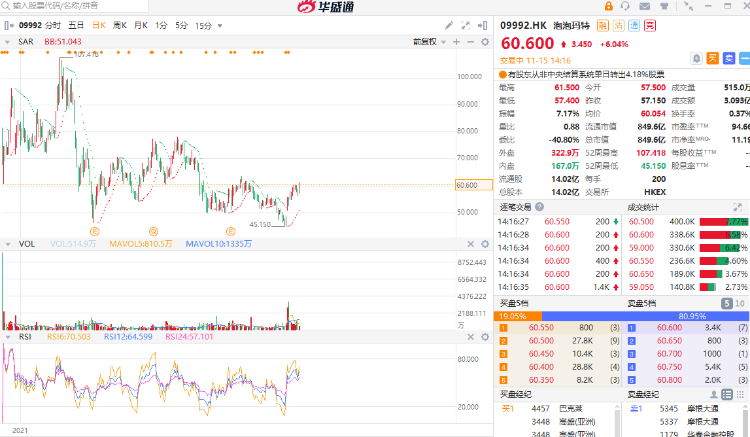Select the 14:16:35 tick trade row
750x437 pixels.
pos(558,287)
